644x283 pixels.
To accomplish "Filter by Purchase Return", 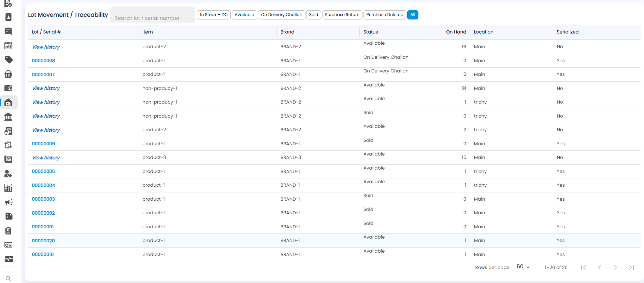I will [342, 15].
